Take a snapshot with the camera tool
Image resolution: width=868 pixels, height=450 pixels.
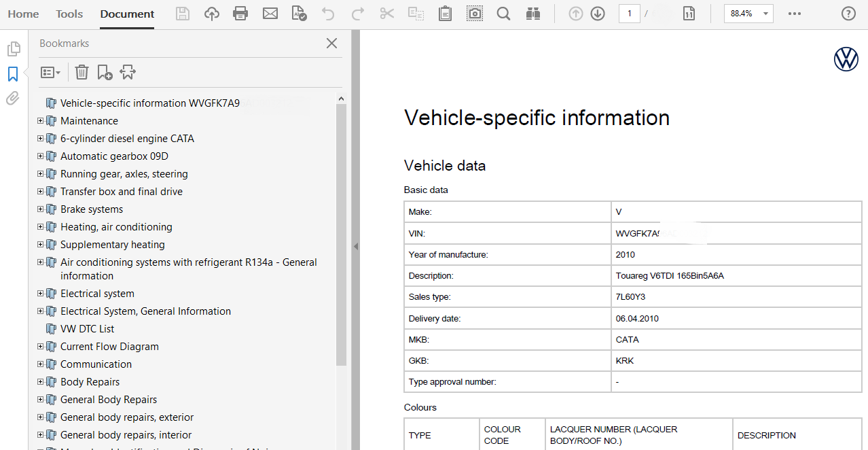pos(474,13)
